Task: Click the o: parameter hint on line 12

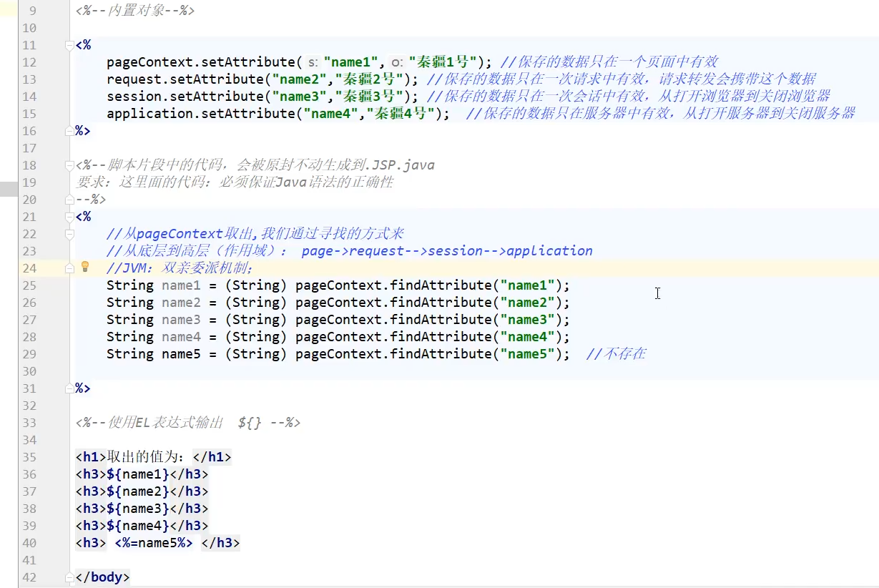Action: click(398, 63)
